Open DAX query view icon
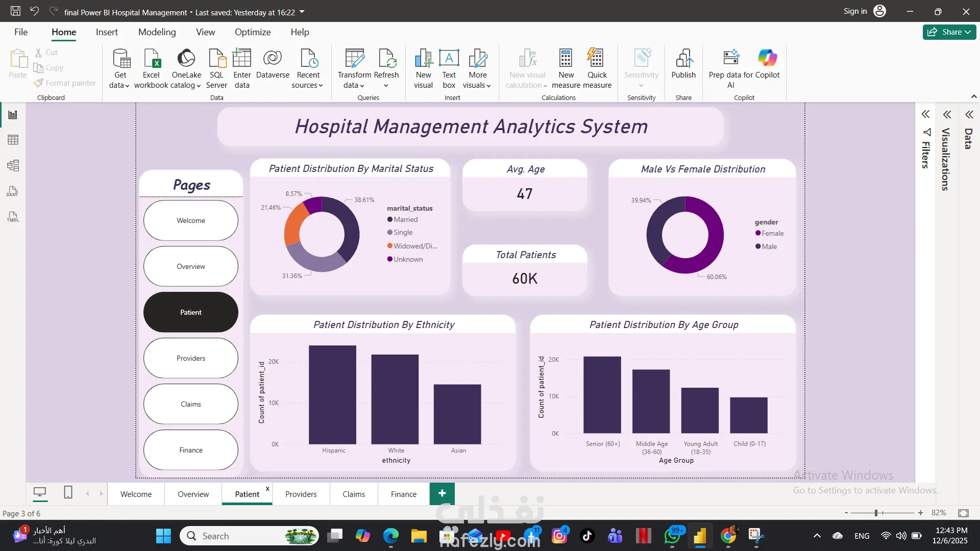The width and height of the screenshot is (980, 551). [13, 191]
